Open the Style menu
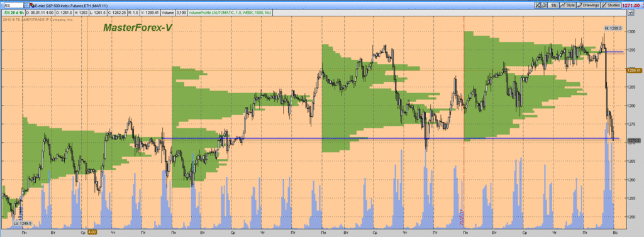 [x=568, y=5]
